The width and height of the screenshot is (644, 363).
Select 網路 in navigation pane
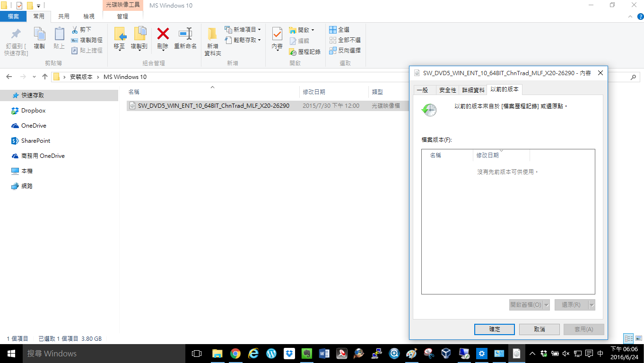coord(27,186)
